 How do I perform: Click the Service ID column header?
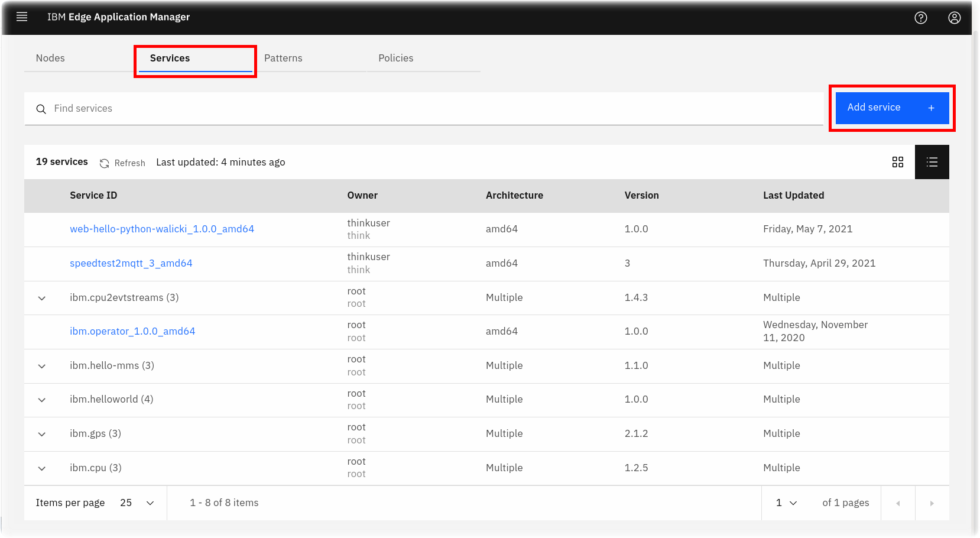click(x=93, y=196)
